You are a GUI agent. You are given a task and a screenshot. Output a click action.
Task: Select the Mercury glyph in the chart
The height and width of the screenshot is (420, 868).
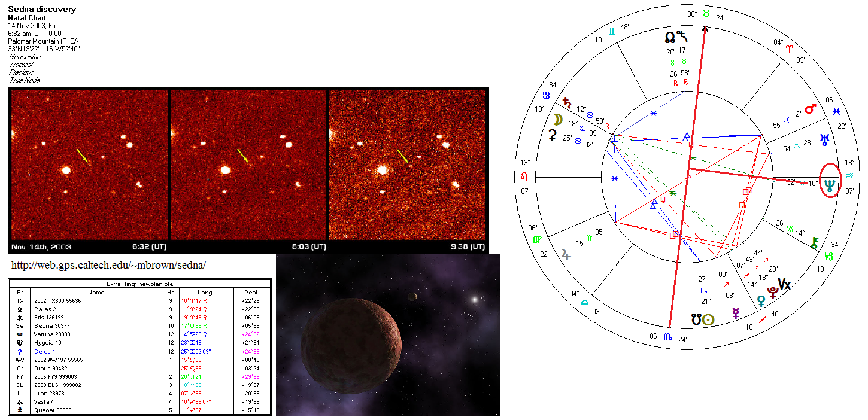click(736, 312)
